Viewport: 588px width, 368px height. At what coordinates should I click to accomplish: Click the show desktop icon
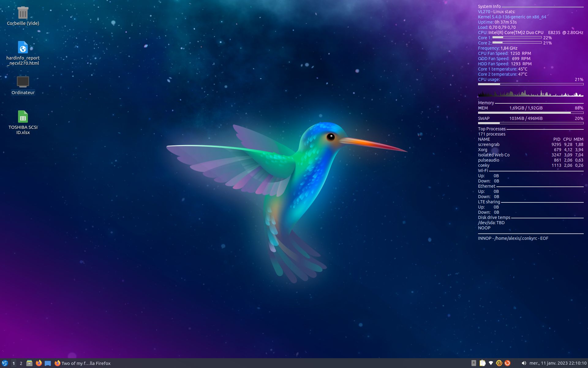pos(48,363)
